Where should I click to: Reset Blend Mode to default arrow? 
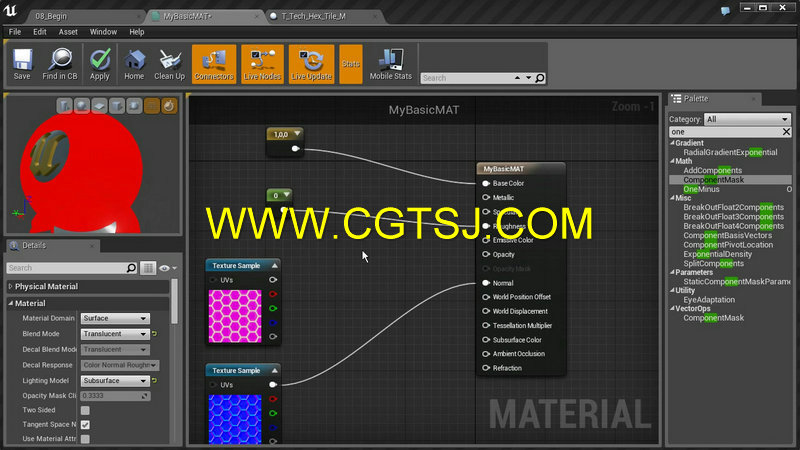point(154,334)
